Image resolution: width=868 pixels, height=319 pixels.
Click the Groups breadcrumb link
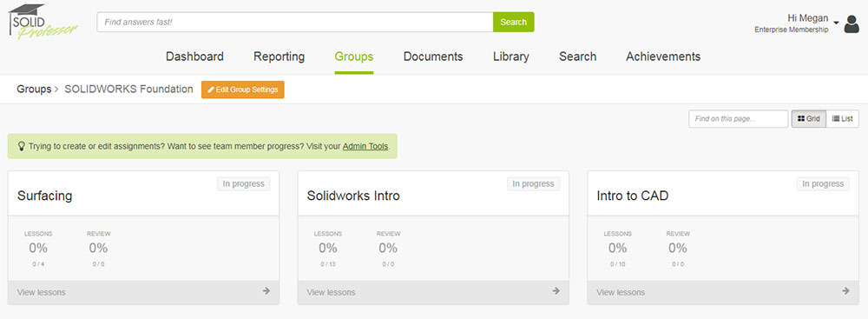34,90
